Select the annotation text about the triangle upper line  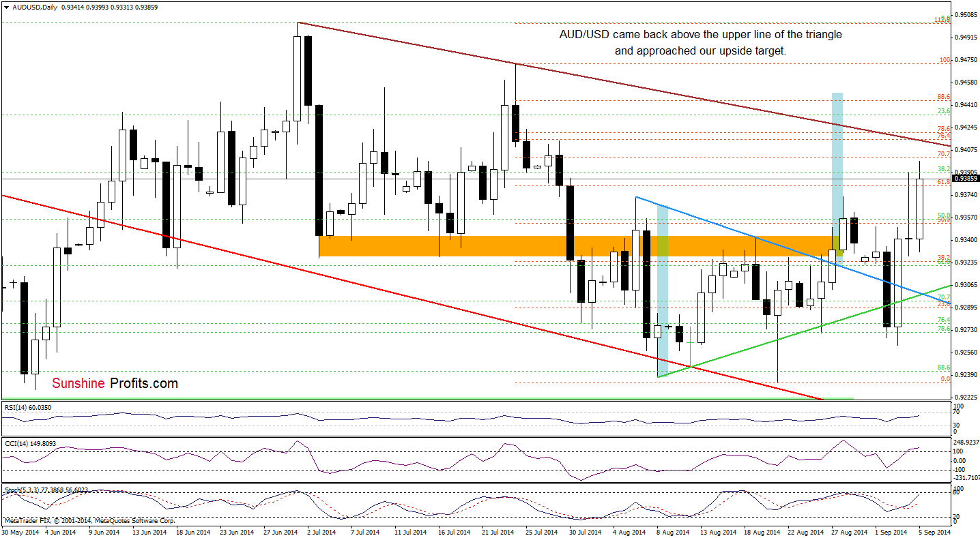pyautogui.click(x=700, y=42)
